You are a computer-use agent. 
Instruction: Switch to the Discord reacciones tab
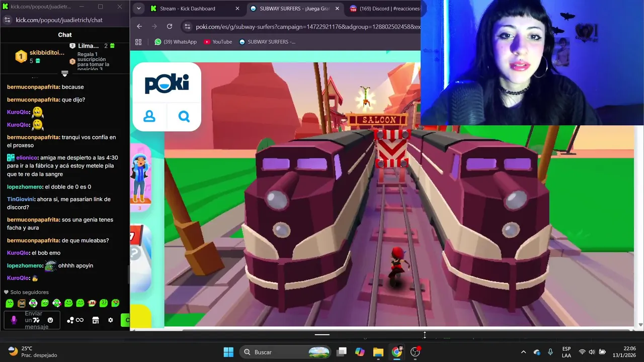[x=384, y=9]
